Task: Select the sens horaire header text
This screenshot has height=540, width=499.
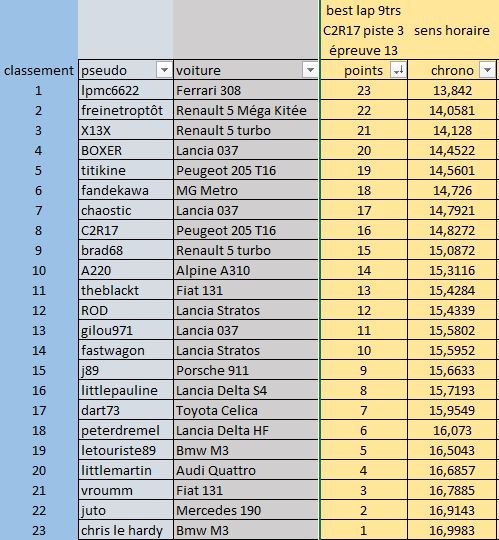Action: coord(451,31)
